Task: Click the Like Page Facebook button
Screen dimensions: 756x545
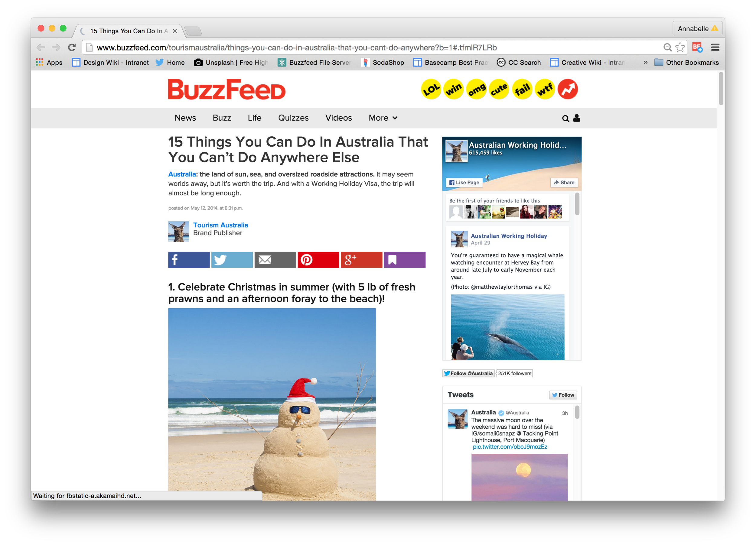Action: tap(464, 183)
